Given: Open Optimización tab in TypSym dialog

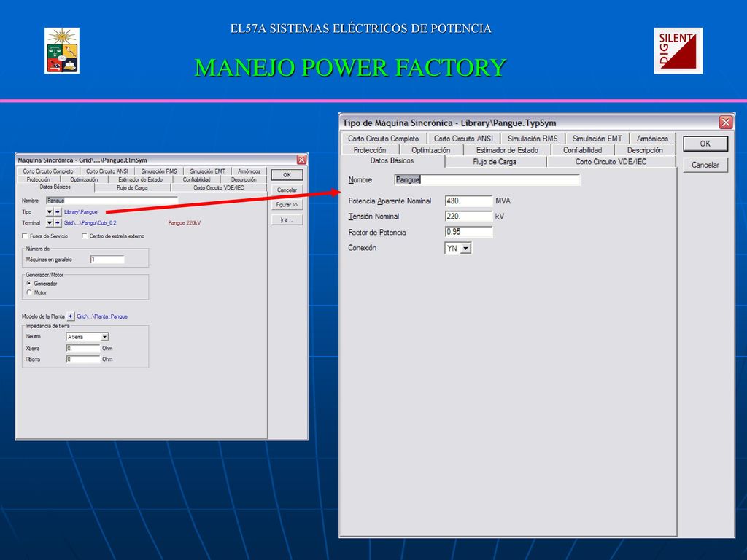Looking at the screenshot, I should 431,150.
